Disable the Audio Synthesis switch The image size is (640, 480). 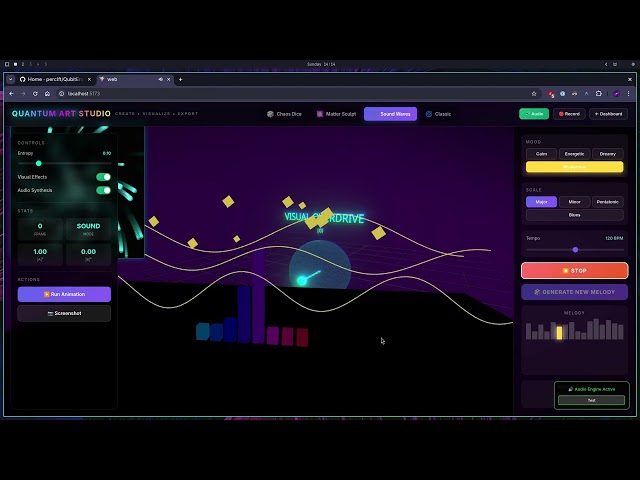tap(103, 190)
